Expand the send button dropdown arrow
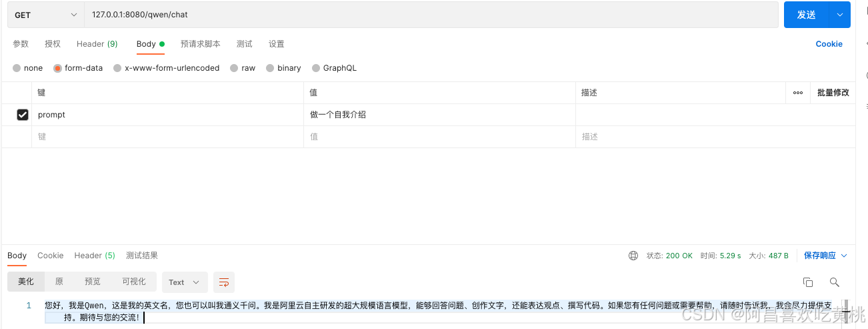The height and width of the screenshot is (329, 868). [x=839, y=15]
